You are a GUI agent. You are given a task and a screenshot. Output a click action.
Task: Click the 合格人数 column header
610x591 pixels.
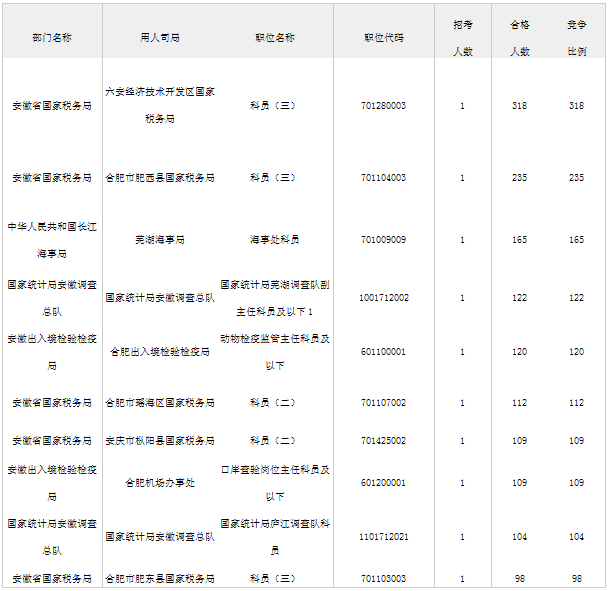[x=519, y=36]
